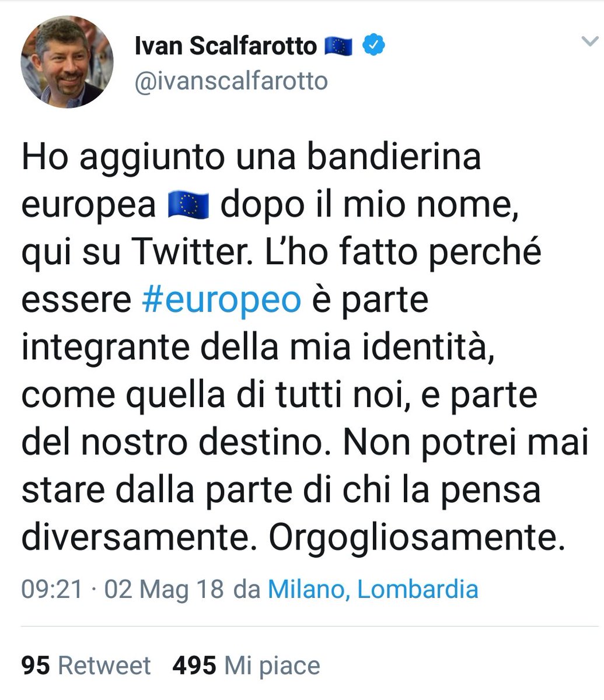Viewport: 604px width, 700px height.
Task: Click the date 02 Mag 18
Action: (163, 589)
